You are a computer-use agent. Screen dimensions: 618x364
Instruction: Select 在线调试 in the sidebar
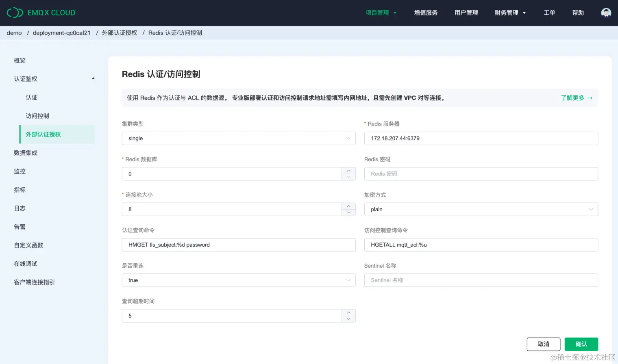pyautogui.click(x=25, y=263)
